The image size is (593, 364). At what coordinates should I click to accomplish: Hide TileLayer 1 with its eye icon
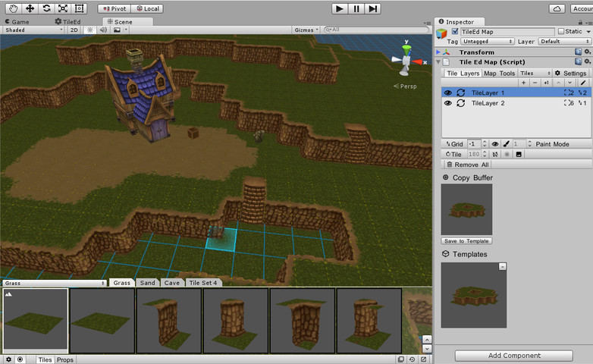click(x=447, y=93)
